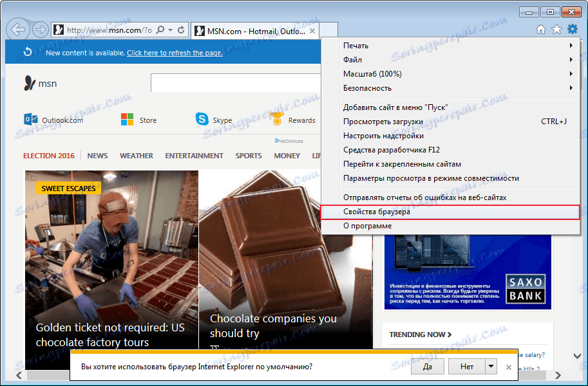Select Отправлять отчеты об ошибках на веб-сайтах
588x386 pixels.
(x=450, y=198)
